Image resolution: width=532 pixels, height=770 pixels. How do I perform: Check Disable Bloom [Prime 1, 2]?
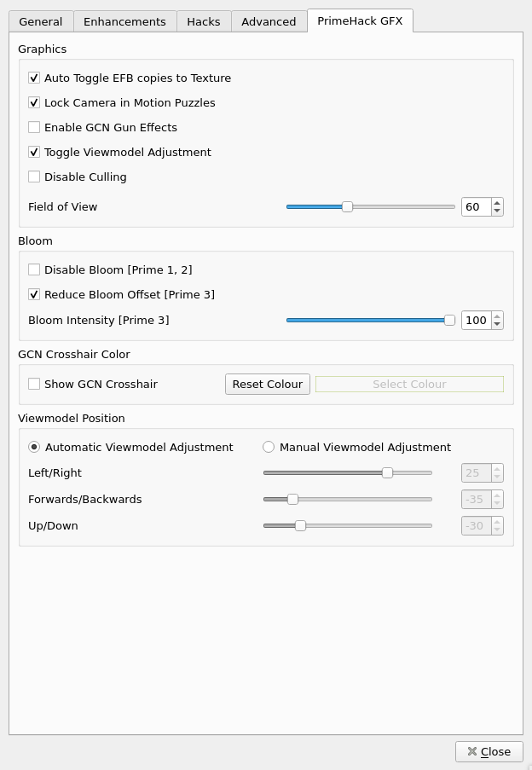[x=34, y=269]
